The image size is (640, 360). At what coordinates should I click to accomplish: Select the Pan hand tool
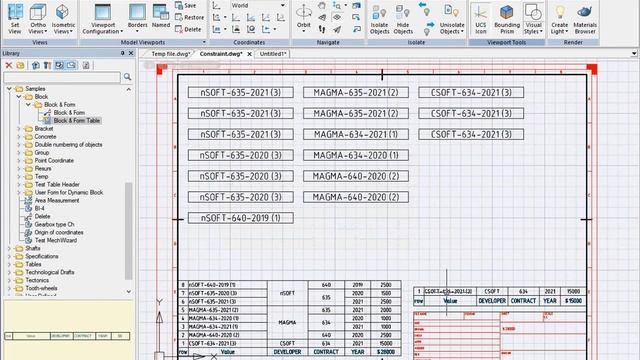coord(322,6)
